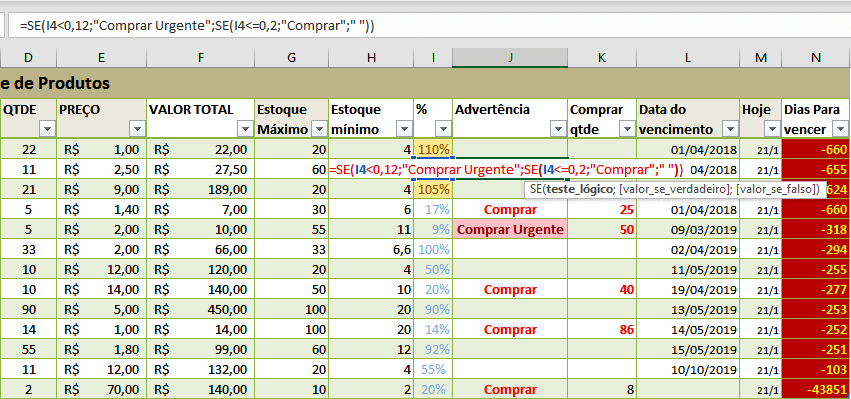
Task: Select column I header
Action: (x=433, y=58)
